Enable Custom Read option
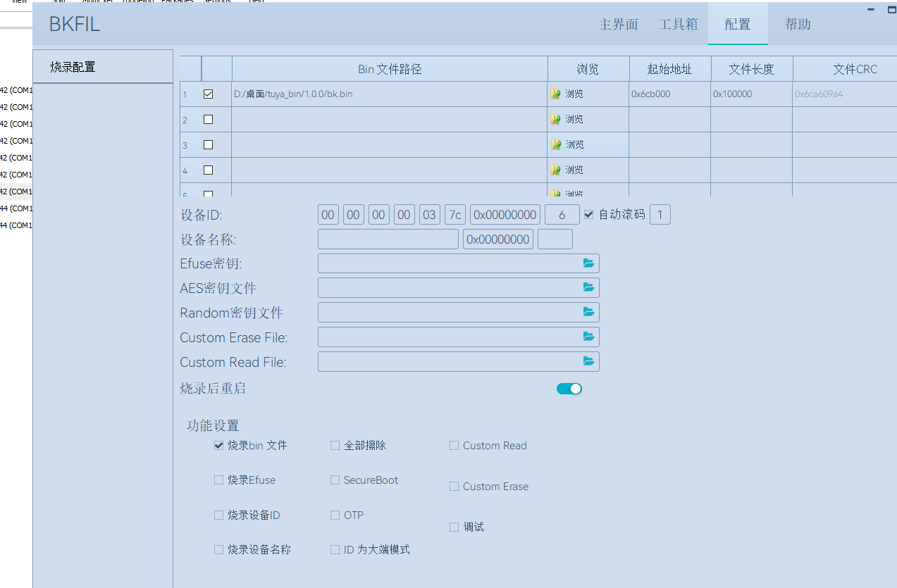The image size is (897, 588). pos(454,445)
